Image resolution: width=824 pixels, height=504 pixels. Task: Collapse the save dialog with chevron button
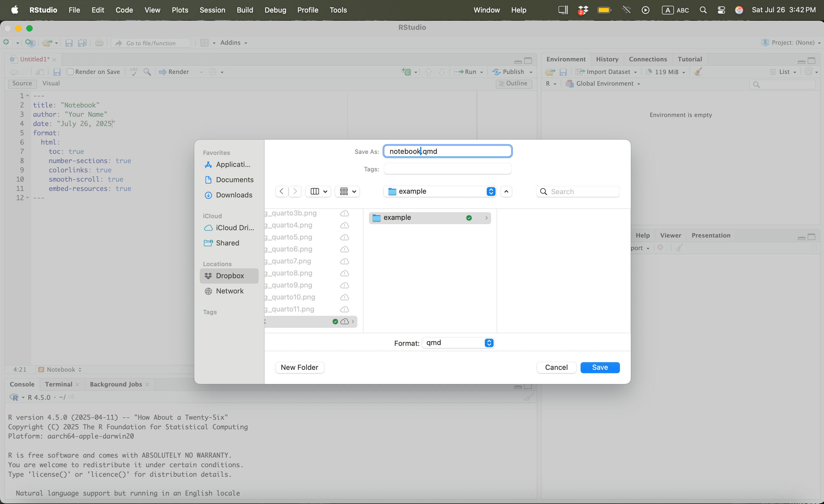point(506,191)
